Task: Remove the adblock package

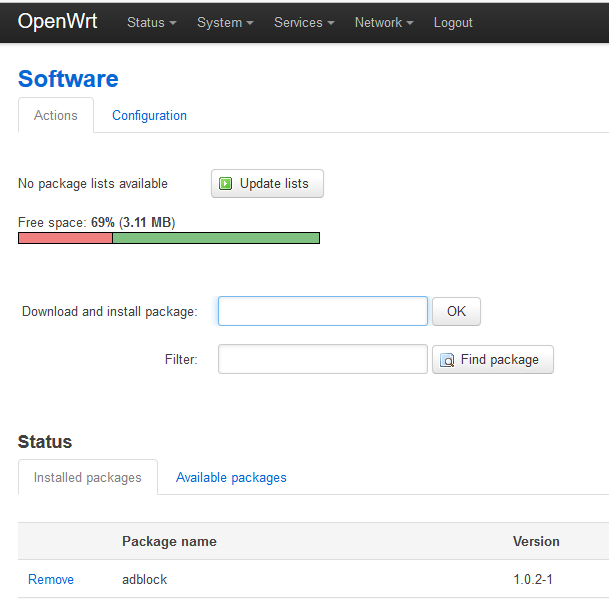Action: click(51, 579)
